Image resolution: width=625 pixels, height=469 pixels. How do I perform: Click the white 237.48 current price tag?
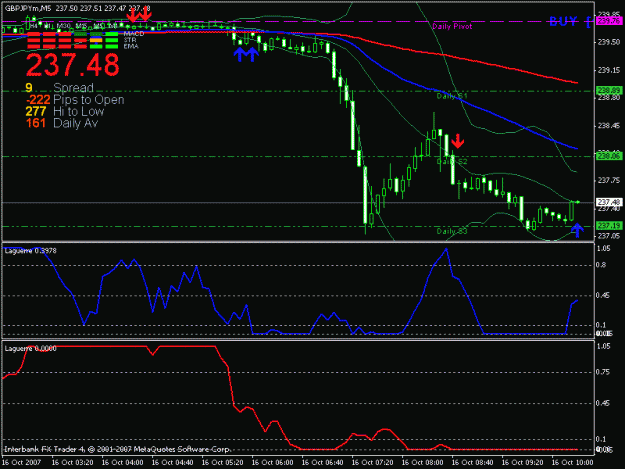point(608,202)
